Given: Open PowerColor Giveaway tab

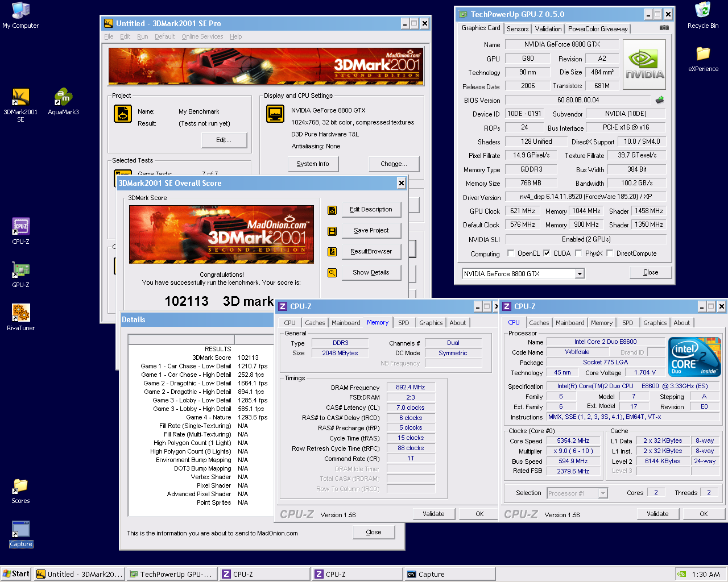Looking at the screenshot, I should click(x=598, y=28).
